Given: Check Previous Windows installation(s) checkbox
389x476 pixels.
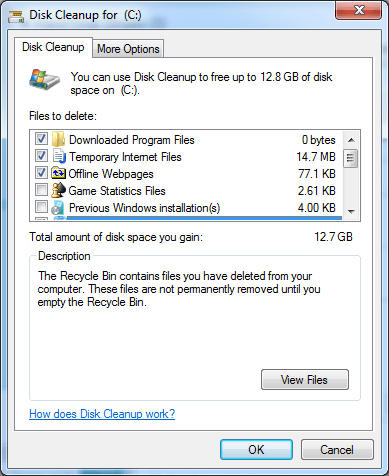Looking at the screenshot, I should 41,207.
